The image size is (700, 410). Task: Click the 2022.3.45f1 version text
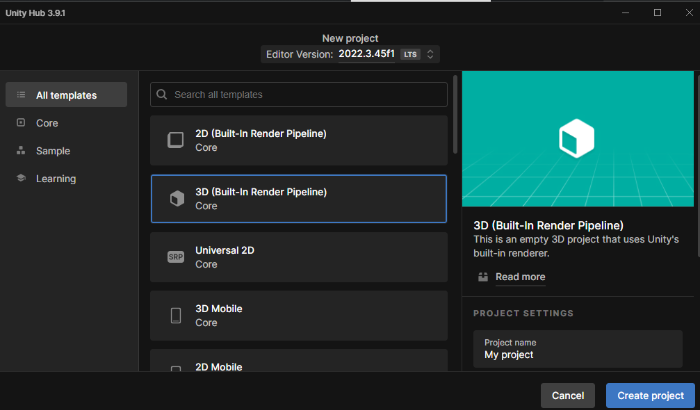point(367,54)
